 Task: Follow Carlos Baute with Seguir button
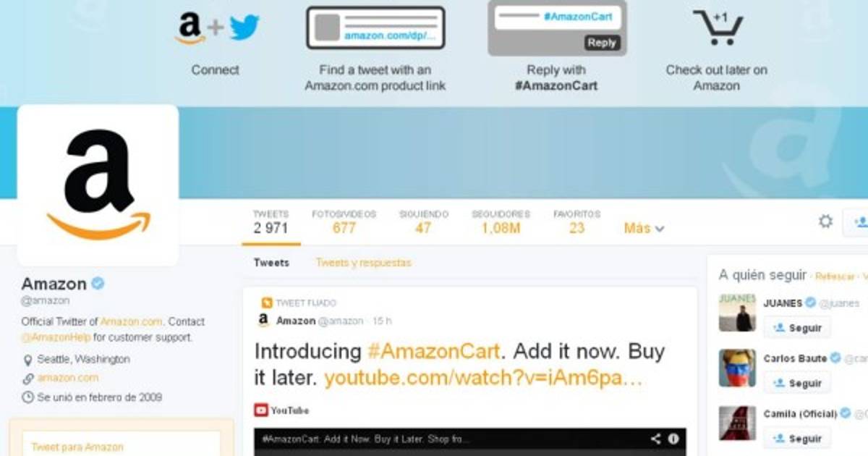point(797,383)
